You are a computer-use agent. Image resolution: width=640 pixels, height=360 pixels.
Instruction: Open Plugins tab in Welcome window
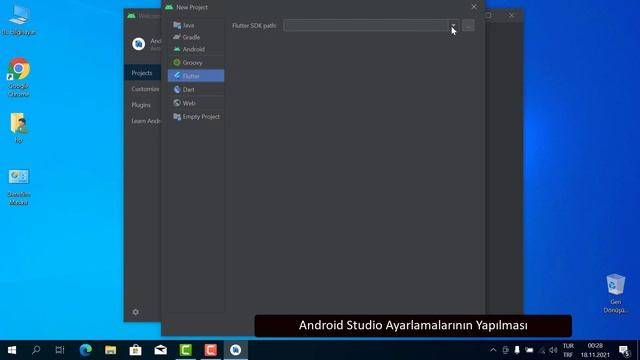pos(141,105)
